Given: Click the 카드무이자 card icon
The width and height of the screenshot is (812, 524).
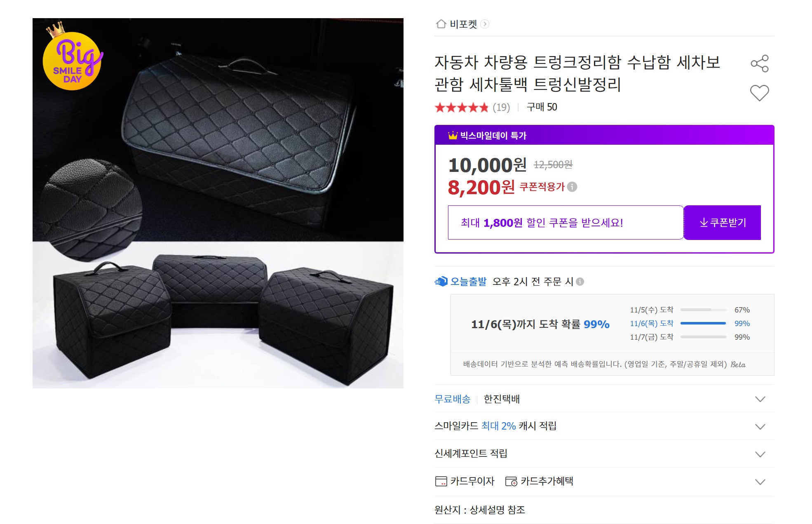Looking at the screenshot, I should 441,481.
